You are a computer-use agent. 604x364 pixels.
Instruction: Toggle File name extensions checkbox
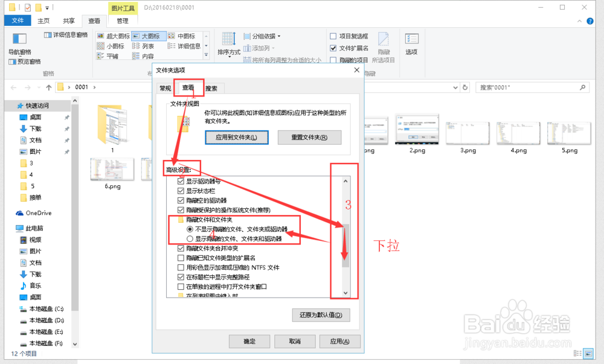[x=333, y=48]
